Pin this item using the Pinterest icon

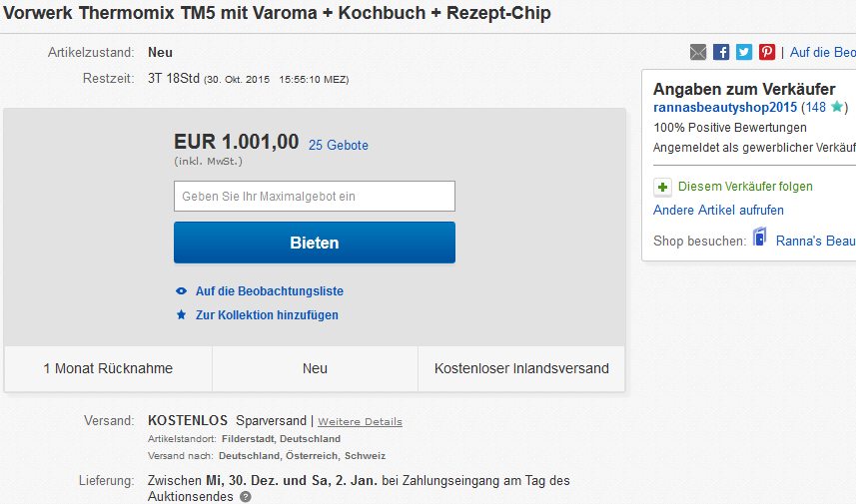pos(767,52)
